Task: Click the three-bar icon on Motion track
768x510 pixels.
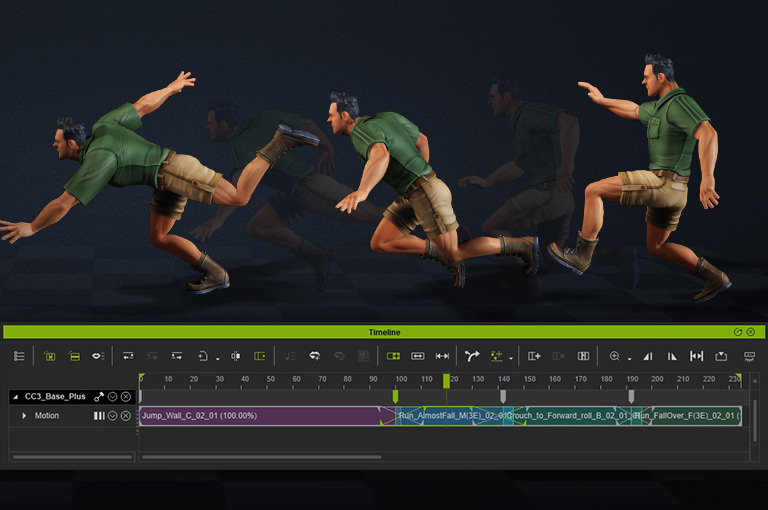Action: click(99, 416)
